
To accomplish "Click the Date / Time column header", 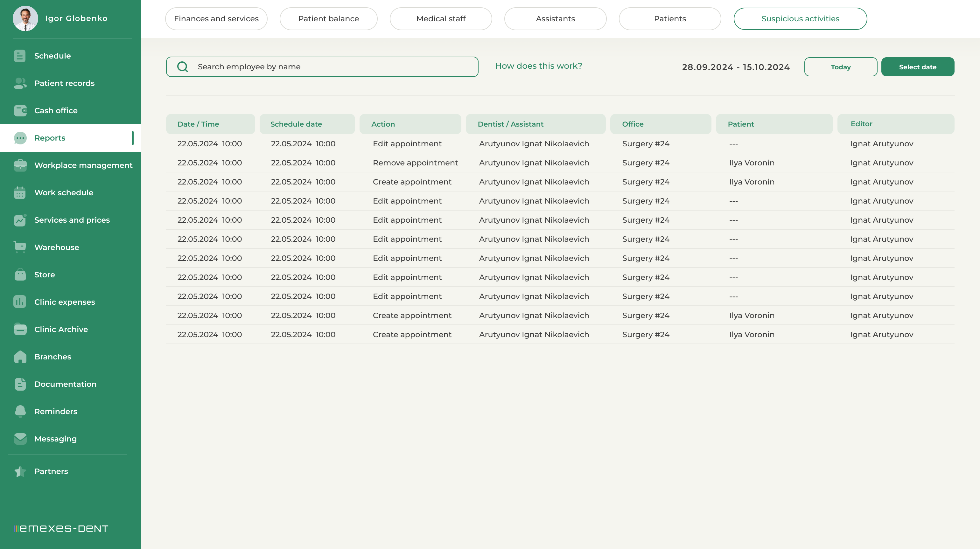I will click(210, 124).
